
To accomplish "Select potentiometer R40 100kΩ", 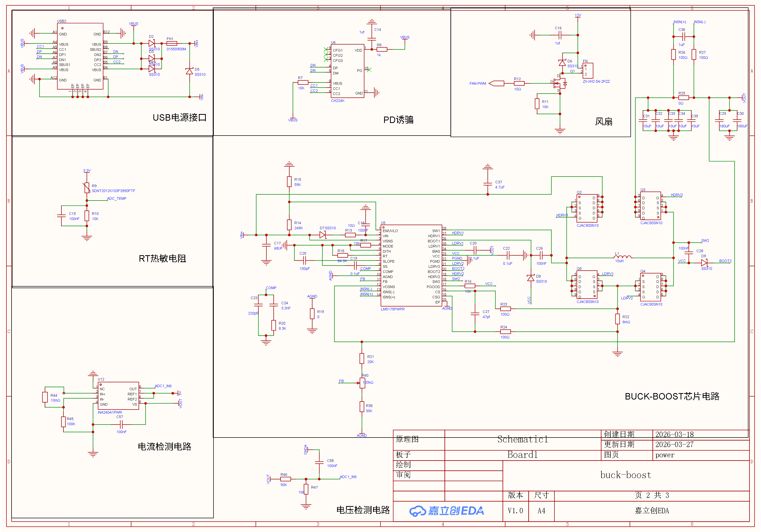I will (x=362, y=383).
